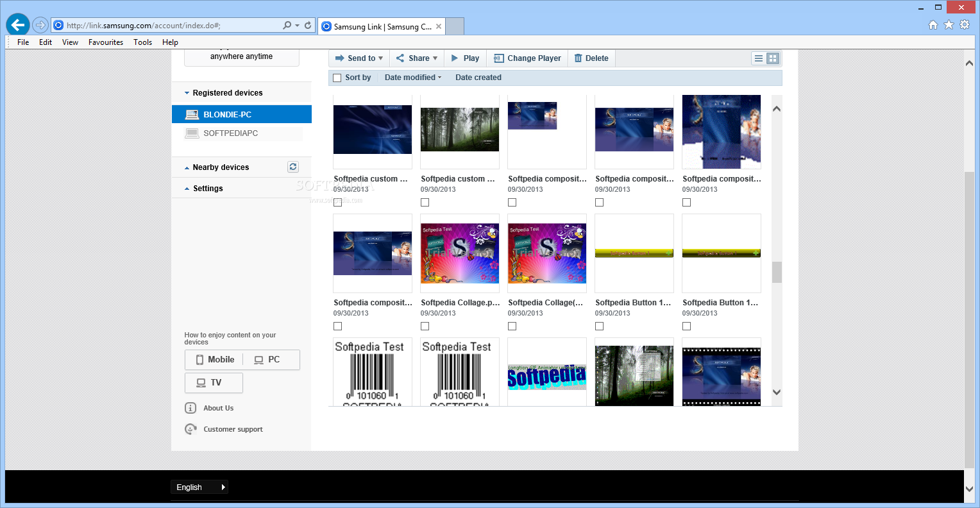Screen dimensions: 980x508
Task: Open the English language selector
Action: pyautogui.click(x=199, y=487)
